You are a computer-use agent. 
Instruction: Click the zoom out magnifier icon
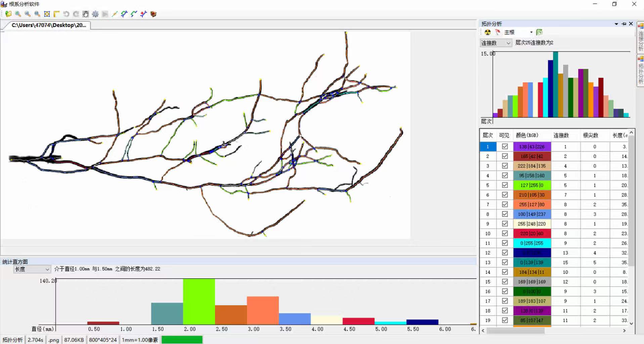pyautogui.click(x=28, y=14)
